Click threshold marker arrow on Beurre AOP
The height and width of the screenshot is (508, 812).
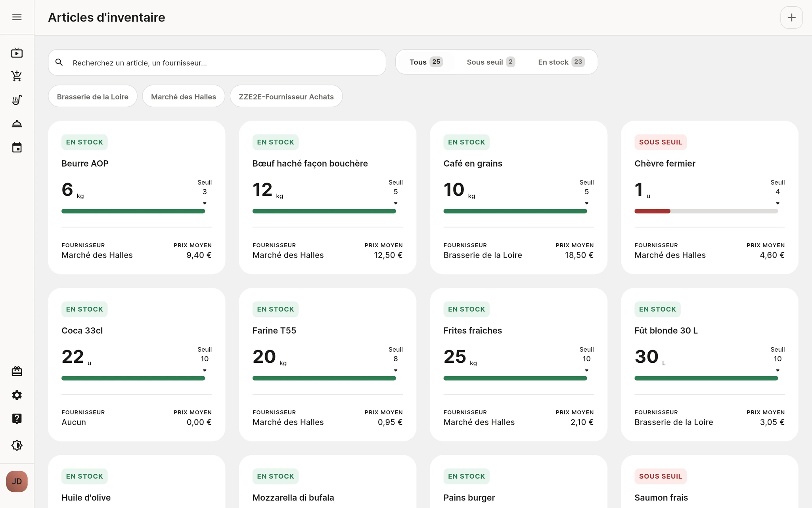205,203
